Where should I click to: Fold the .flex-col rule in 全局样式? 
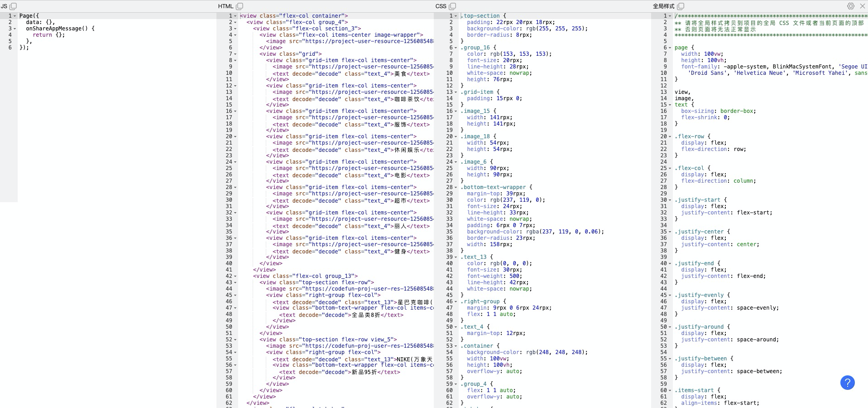pyautogui.click(x=670, y=168)
